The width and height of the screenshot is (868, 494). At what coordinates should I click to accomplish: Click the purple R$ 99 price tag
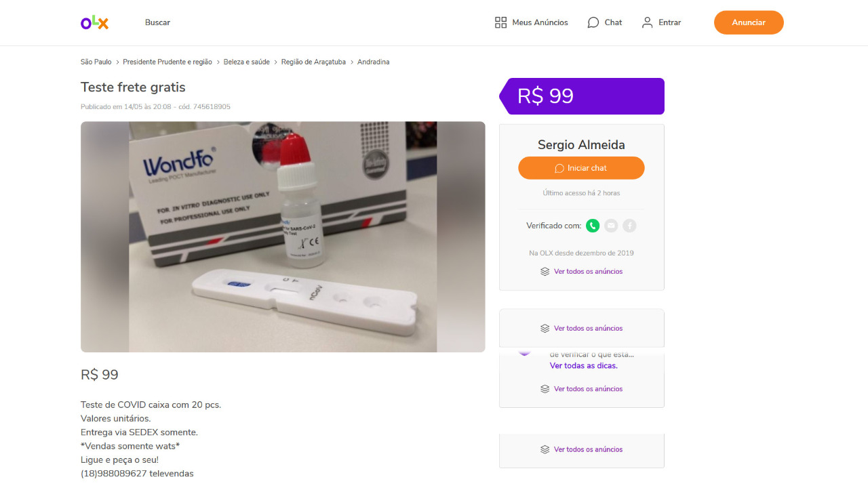[x=582, y=96]
